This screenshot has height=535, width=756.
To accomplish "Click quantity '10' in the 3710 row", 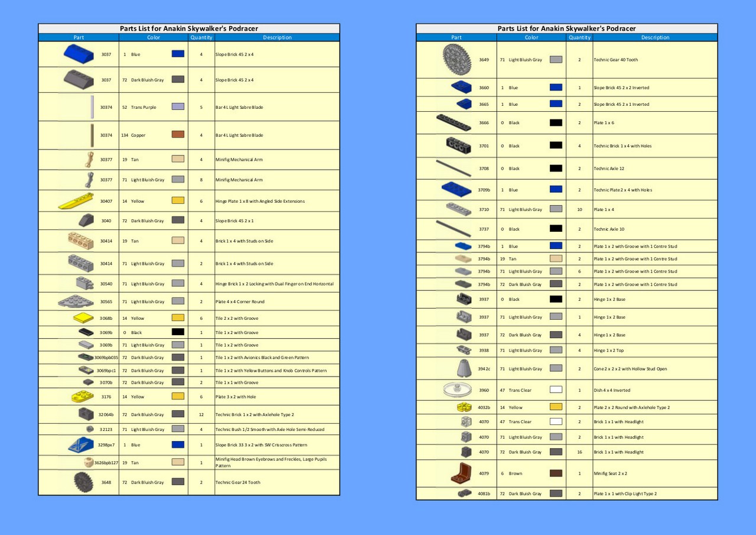I will (579, 209).
